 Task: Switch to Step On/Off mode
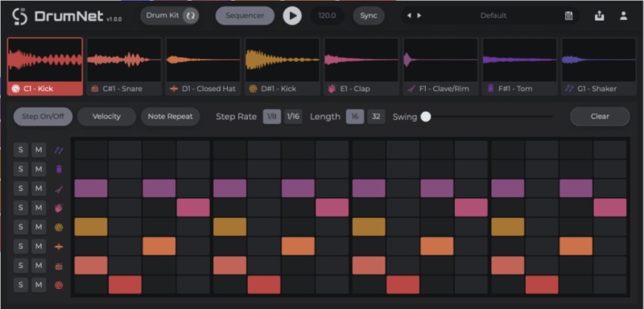coord(43,117)
